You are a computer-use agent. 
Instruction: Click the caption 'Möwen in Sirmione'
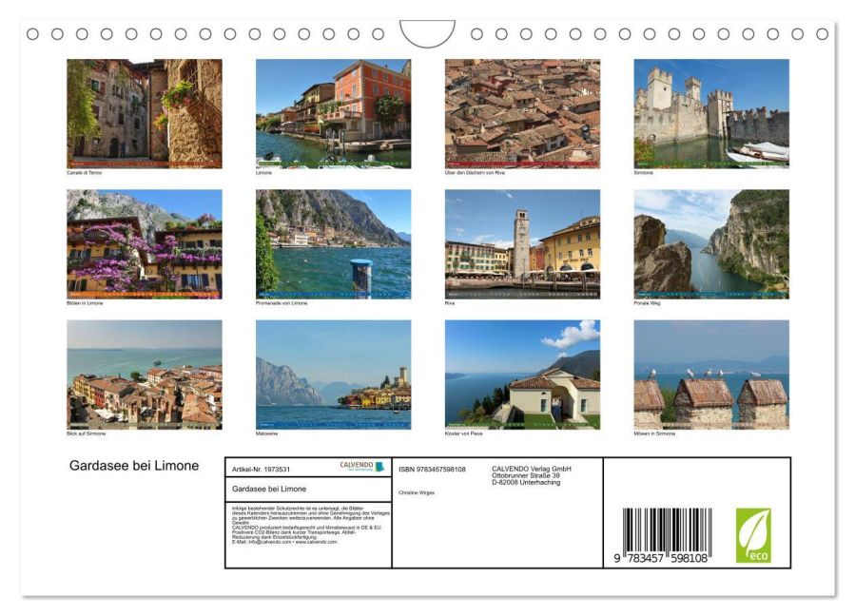(654, 433)
